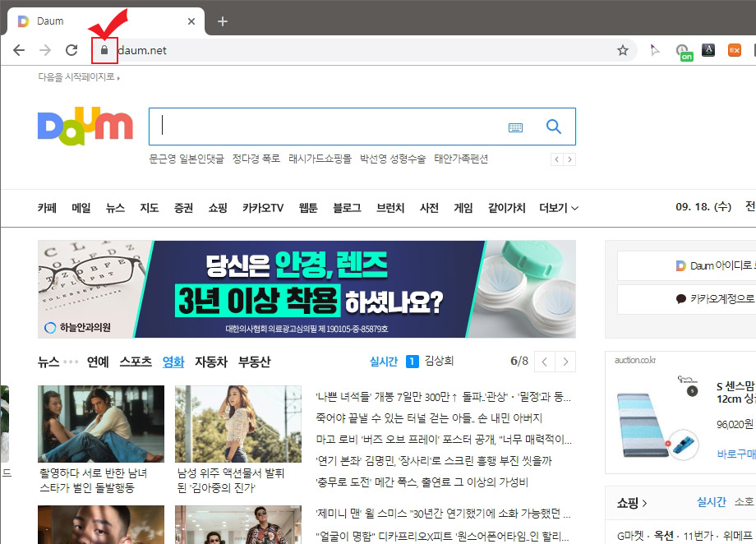Click suggested keyword '정다경 폭로'

[x=256, y=159]
